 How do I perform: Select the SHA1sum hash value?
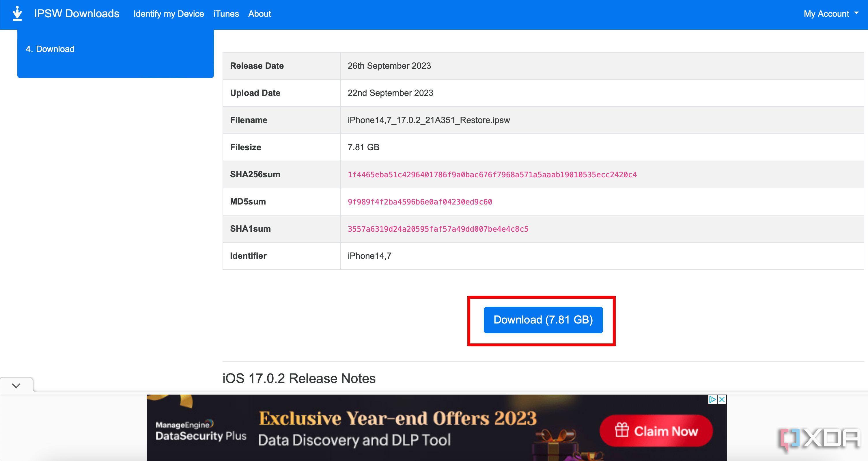coord(438,229)
